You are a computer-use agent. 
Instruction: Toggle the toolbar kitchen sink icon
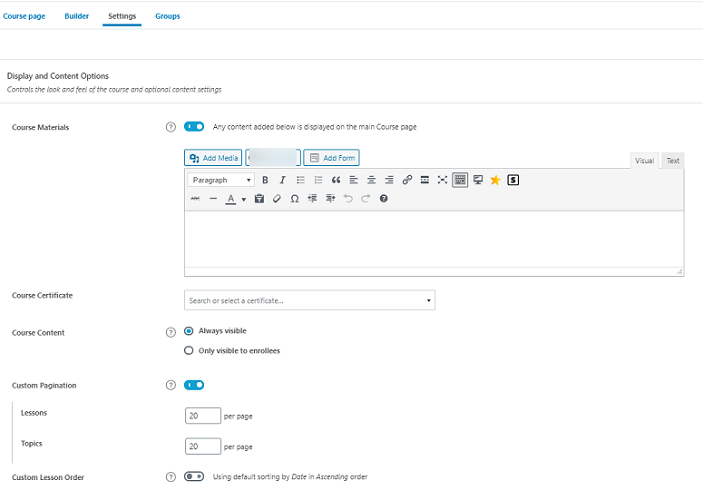pos(460,180)
